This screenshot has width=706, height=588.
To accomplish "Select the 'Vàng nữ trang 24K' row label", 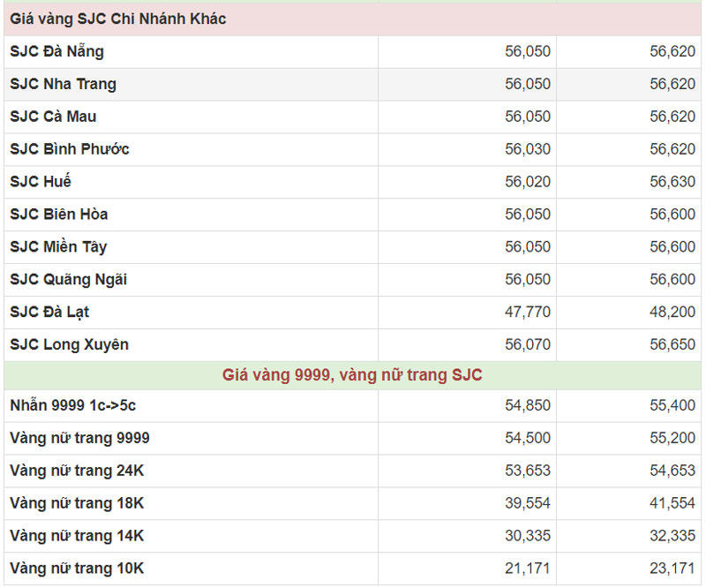I will [77, 471].
